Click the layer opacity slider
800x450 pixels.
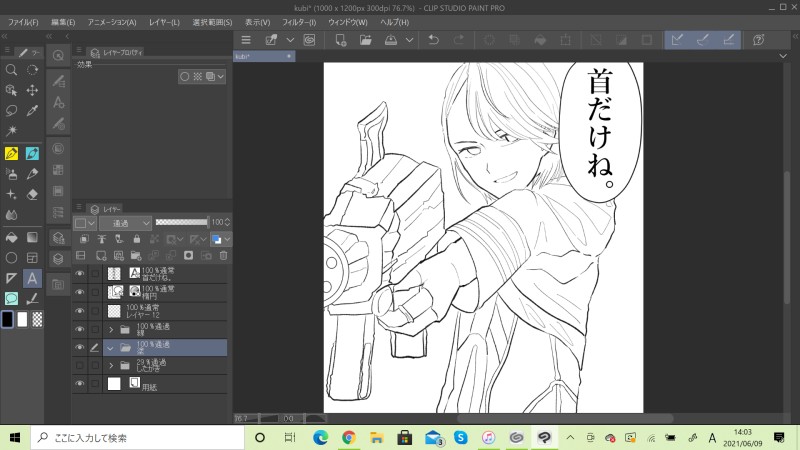[183, 222]
